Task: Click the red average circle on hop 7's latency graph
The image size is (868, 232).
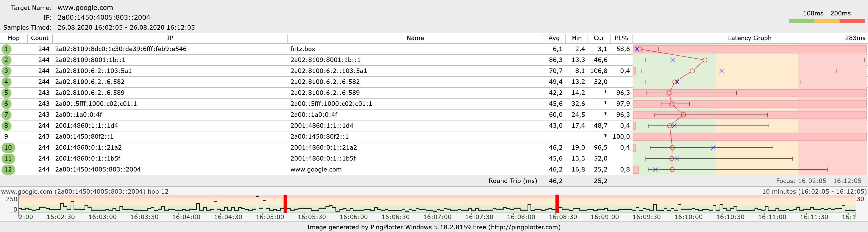Action: point(683,115)
